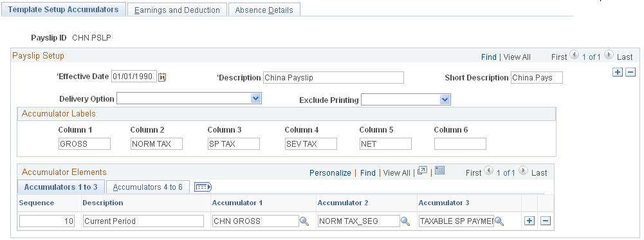Image resolution: width=644 pixels, height=240 pixels.
Task: Open the Effective Date calendar picker
Action: 162,77
